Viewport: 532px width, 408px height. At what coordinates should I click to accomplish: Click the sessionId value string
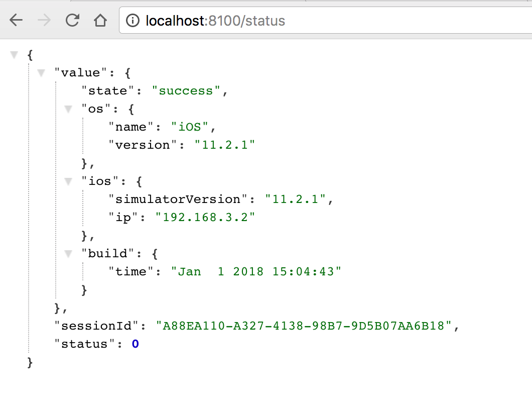(x=304, y=326)
